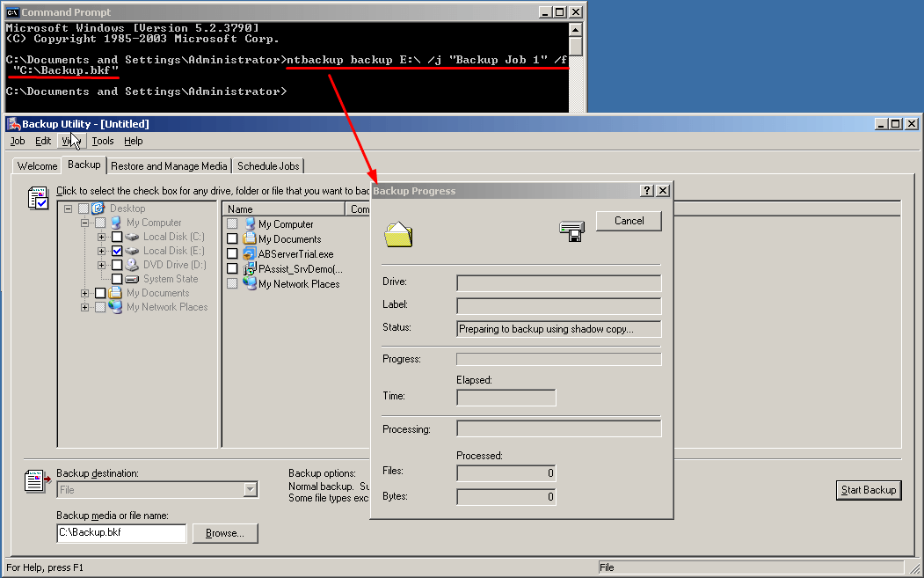Click the backup Progress bar
Image resolution: width=924 pixels, height=578 pixels.
point(558,359)
